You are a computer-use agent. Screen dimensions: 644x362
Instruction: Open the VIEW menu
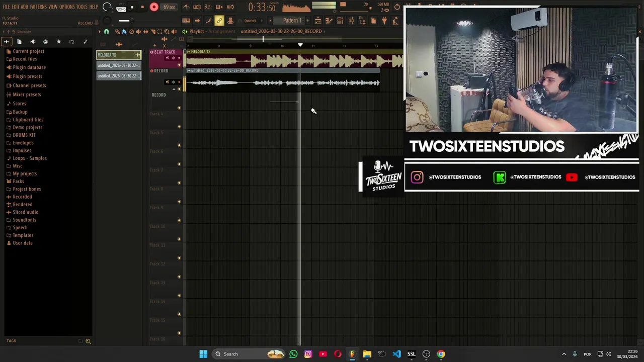53,7
